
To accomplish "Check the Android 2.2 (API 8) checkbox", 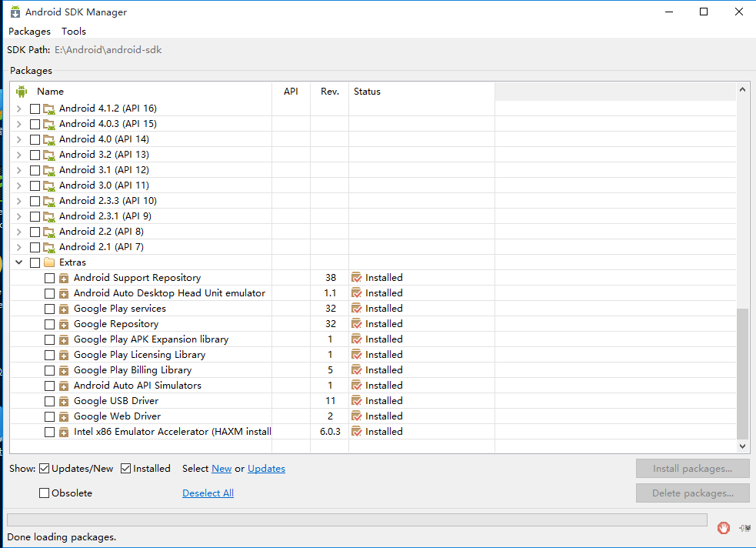I will coord(35,232).
